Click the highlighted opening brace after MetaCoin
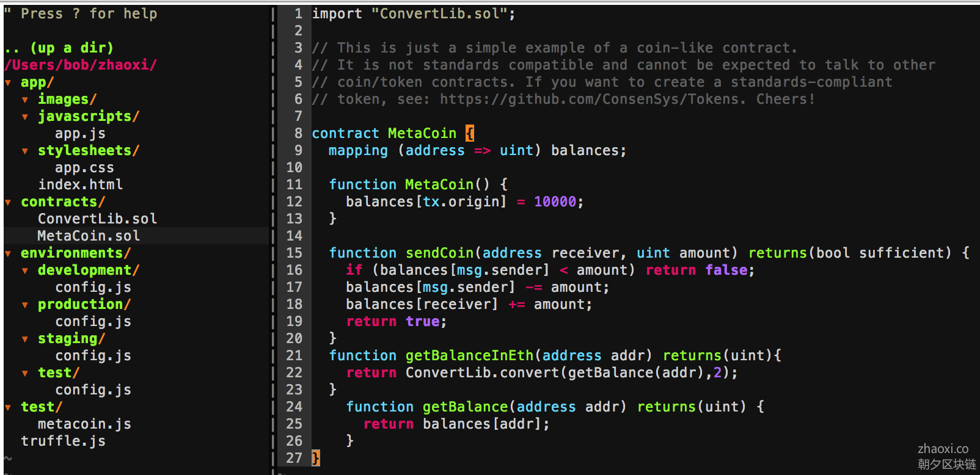 click(x=469, y=133)
